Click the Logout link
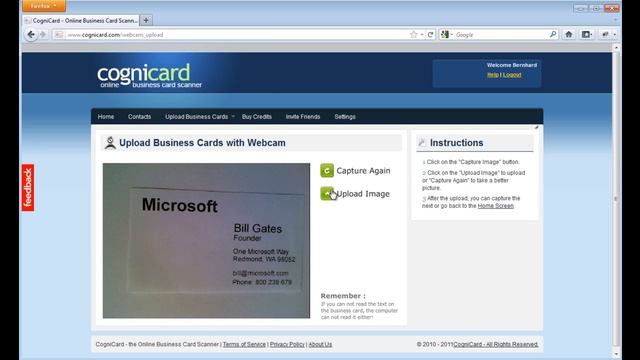 pos(512,75)
